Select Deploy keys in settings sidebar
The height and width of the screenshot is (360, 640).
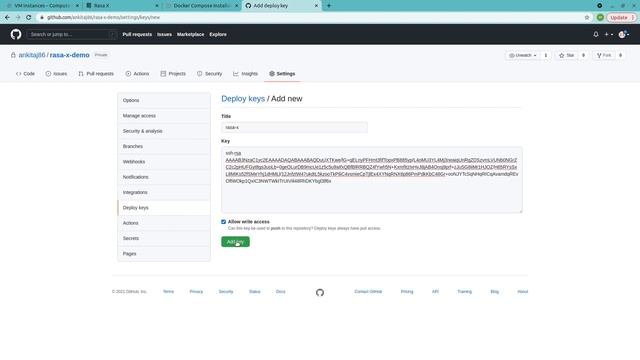tap(164, 208)
